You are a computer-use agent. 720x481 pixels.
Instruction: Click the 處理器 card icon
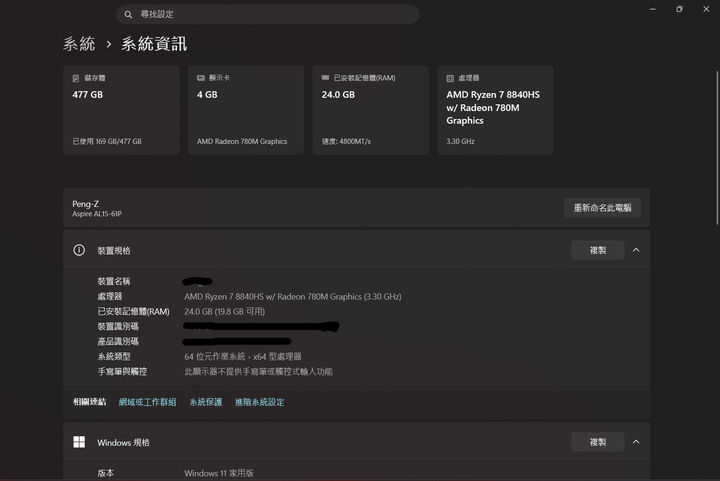click(450, 78)
